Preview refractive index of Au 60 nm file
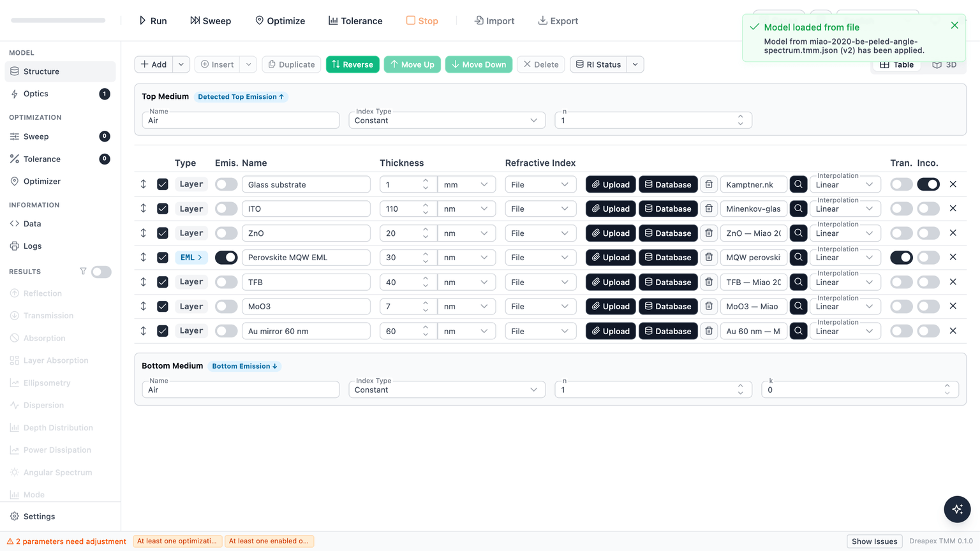Screen dimensions: 980x551 [798, 331]
